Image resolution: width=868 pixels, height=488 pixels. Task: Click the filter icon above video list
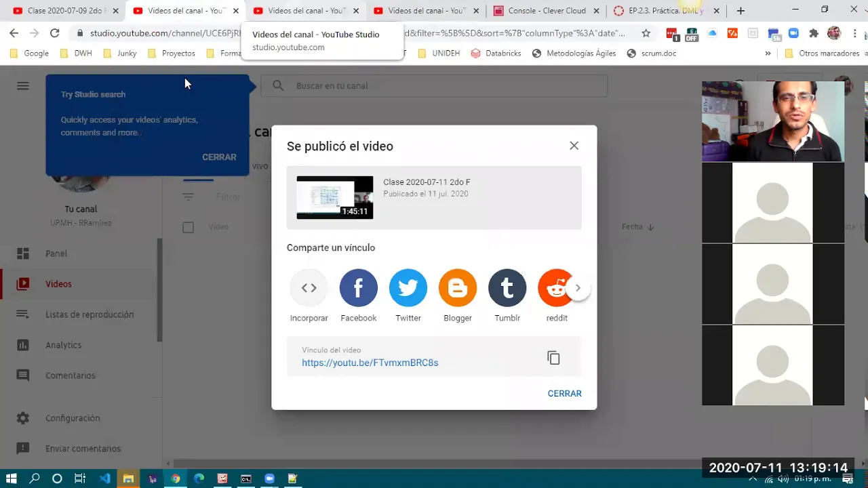pos(188,197)
